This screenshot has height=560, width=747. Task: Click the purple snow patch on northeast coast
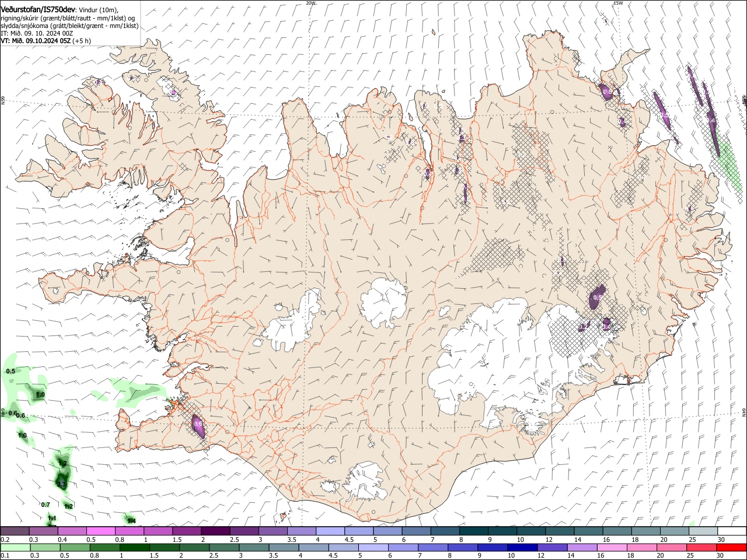click(x=607, y=91)
